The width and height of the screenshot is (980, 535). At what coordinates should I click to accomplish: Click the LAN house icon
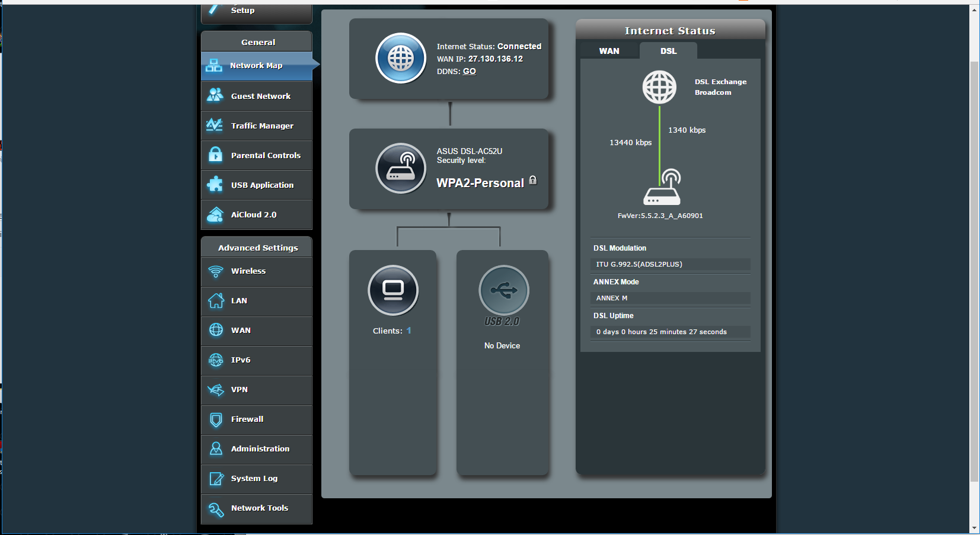216,301
